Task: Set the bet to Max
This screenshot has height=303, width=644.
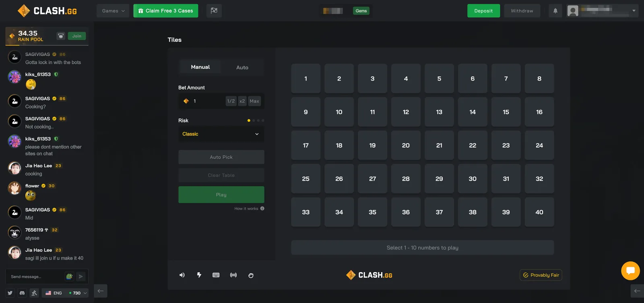Action: coord(254,101)
